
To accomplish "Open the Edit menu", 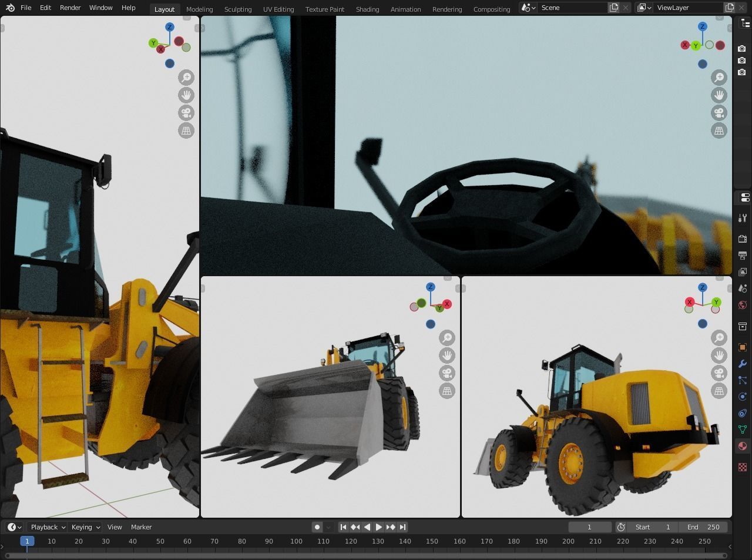I will (45, 8).
